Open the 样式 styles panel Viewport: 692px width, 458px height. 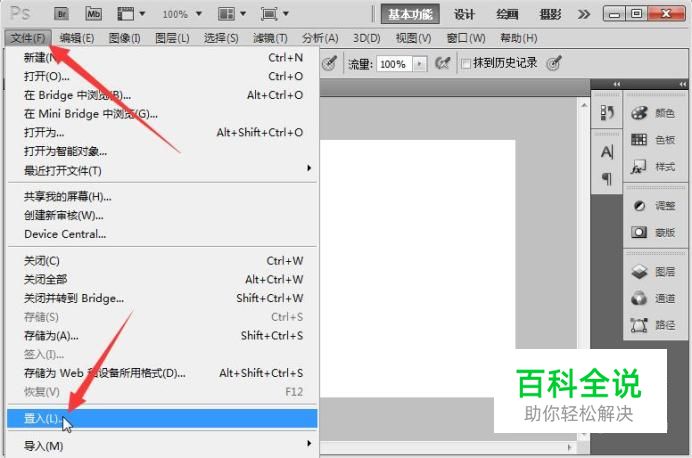(x=654, y=167)
